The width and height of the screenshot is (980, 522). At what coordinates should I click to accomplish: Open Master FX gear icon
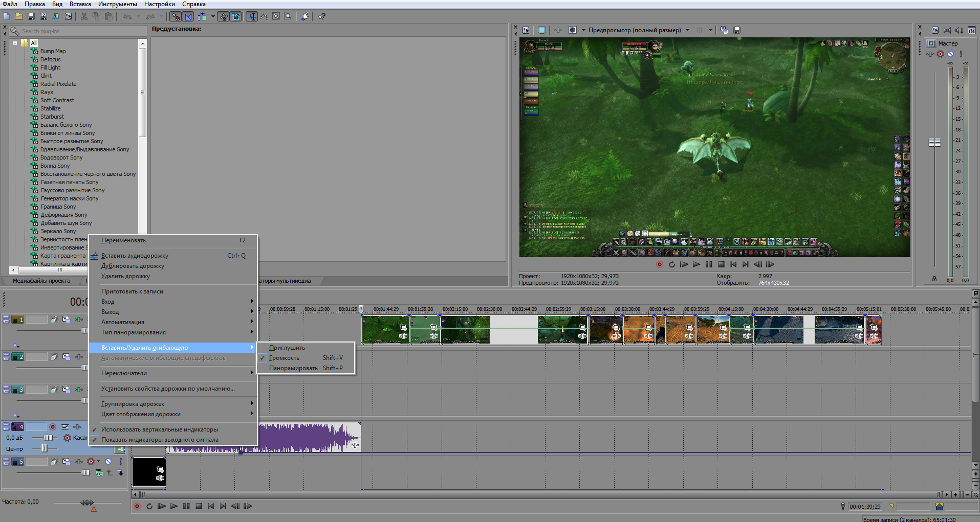(940, 54)
